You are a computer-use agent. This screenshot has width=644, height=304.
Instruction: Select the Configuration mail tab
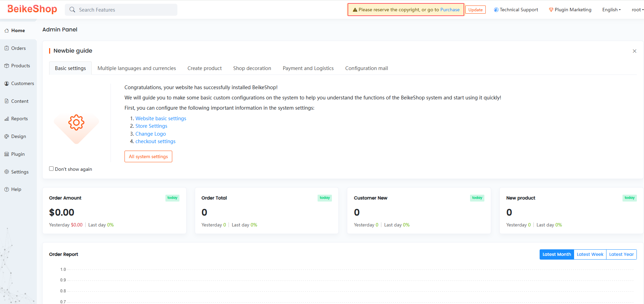click(x=367, y=68)
